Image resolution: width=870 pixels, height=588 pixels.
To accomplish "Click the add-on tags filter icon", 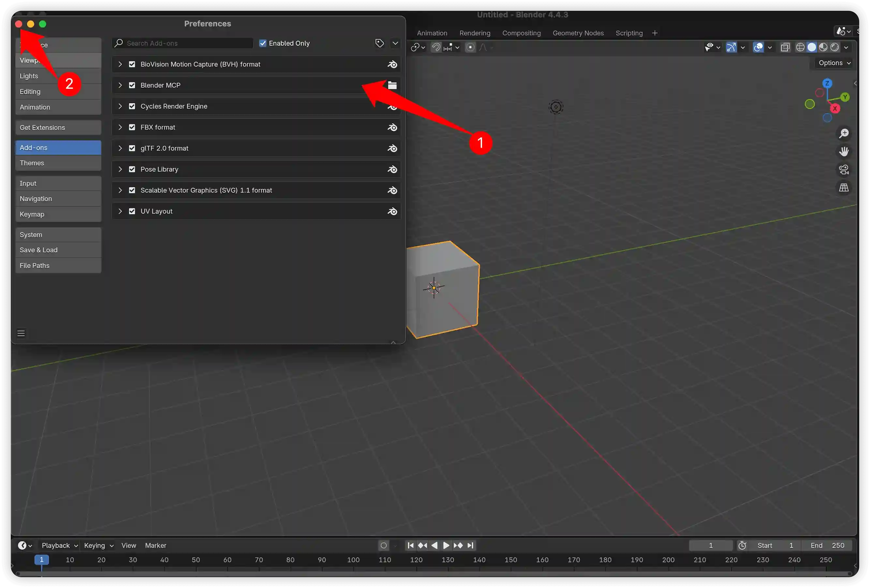I will (x=380, y=43).
